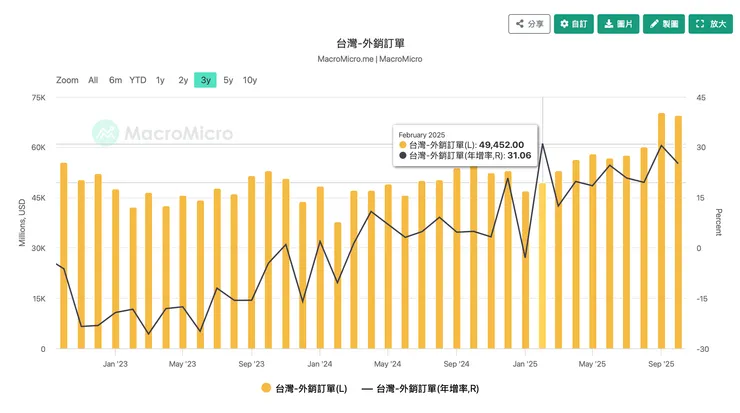Click the 31.06 tooltip value

[x=519, y=155]
